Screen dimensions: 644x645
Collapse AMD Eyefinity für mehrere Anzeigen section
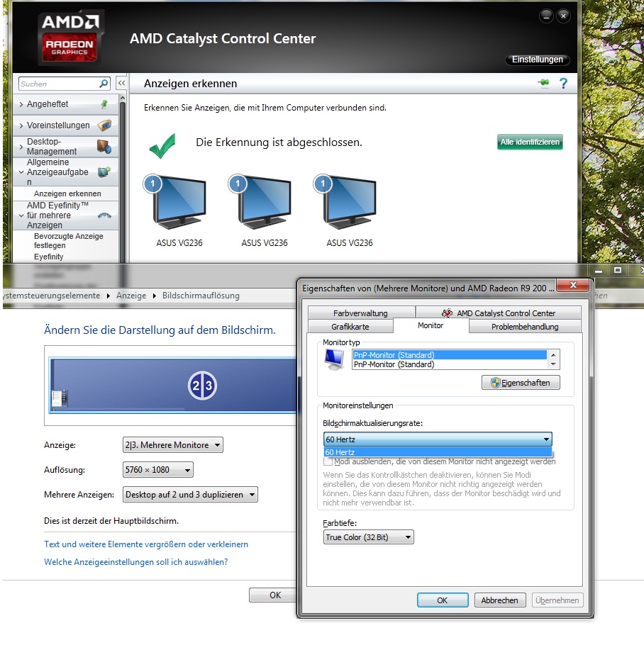tap(21, 215)
